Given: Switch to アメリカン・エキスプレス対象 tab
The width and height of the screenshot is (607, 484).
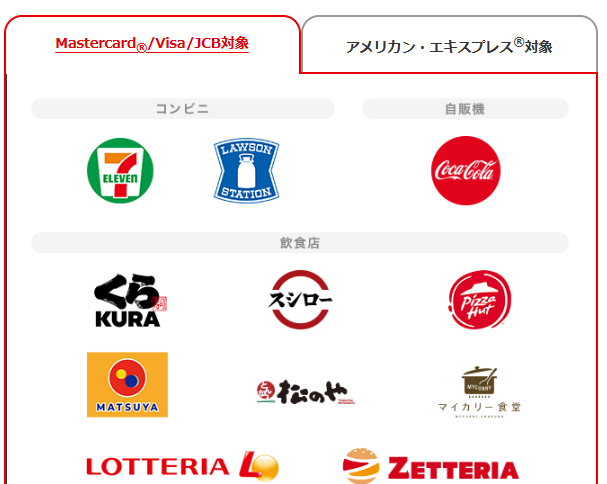Looking at the screenshot, I should (449, 45).
